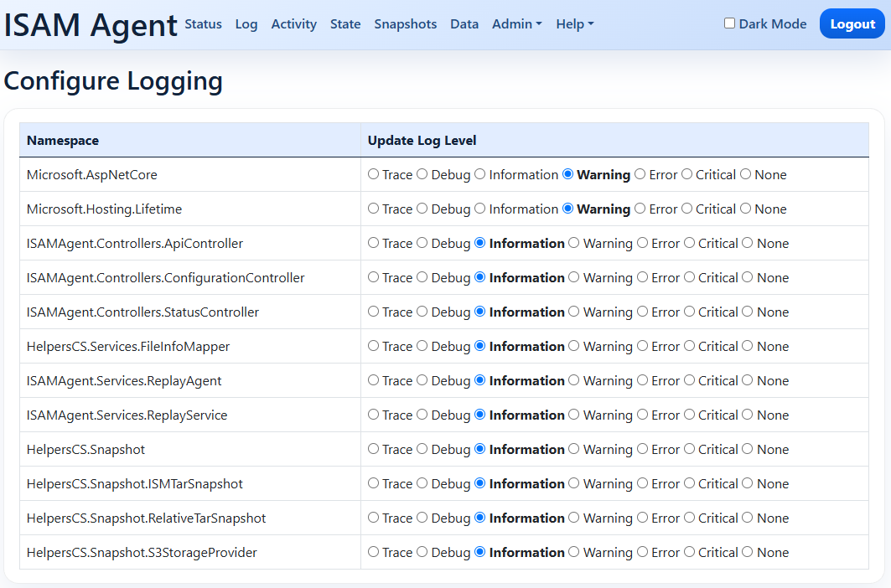Click the Namespace column header

(x=190, y=141)
